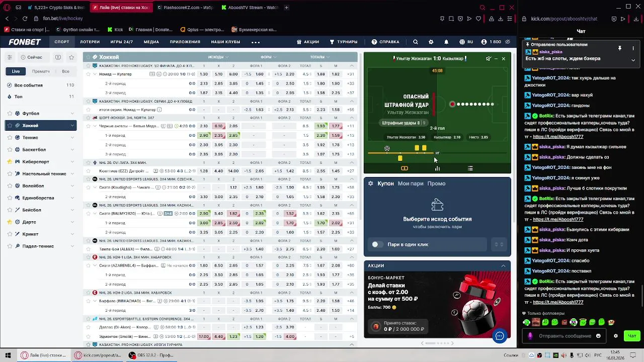Open the ТУРНИРЫ header link
The height and width of the screenshot is (362, 644).
point(344,42)
